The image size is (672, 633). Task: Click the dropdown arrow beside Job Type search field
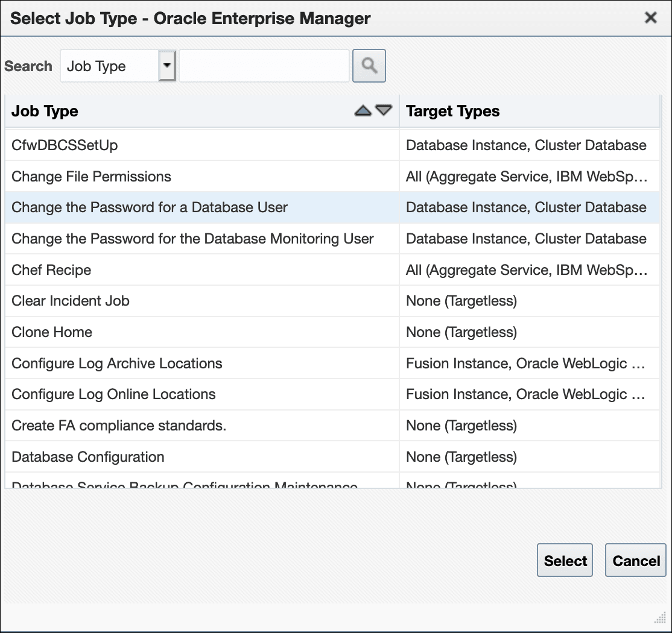pos(167,65)
